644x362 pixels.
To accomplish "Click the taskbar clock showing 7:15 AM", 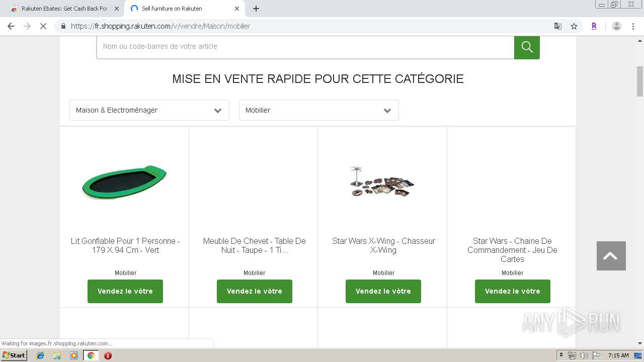I will [618, 355].
